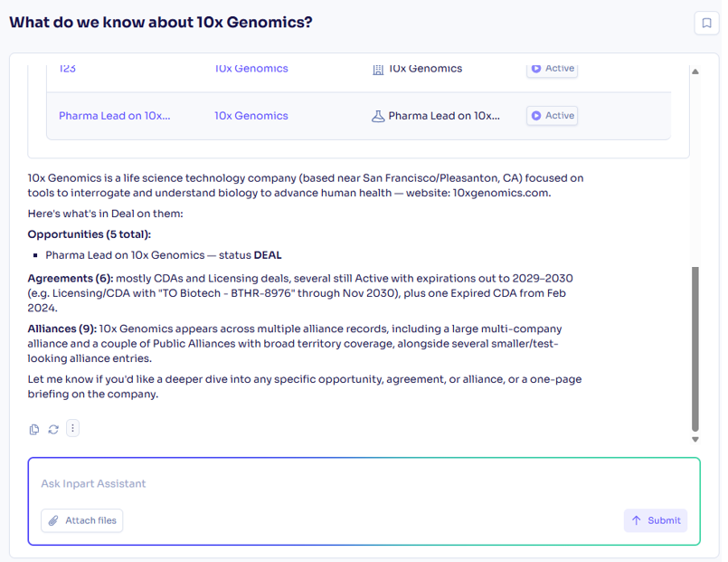
Task: Click the bookmark icon next to the title
Action: pyautogui.click(x=706, y=23)
